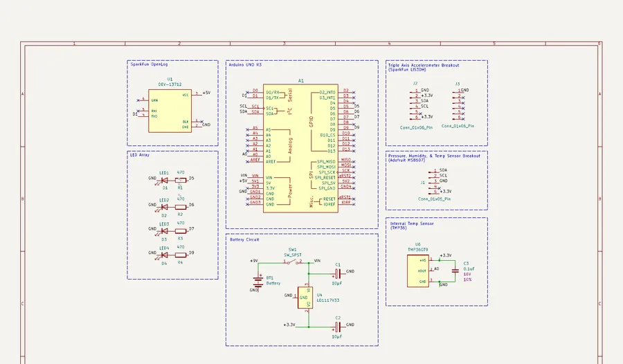Click the 'Internal Temp Sensor' title text

coord(412,224)
